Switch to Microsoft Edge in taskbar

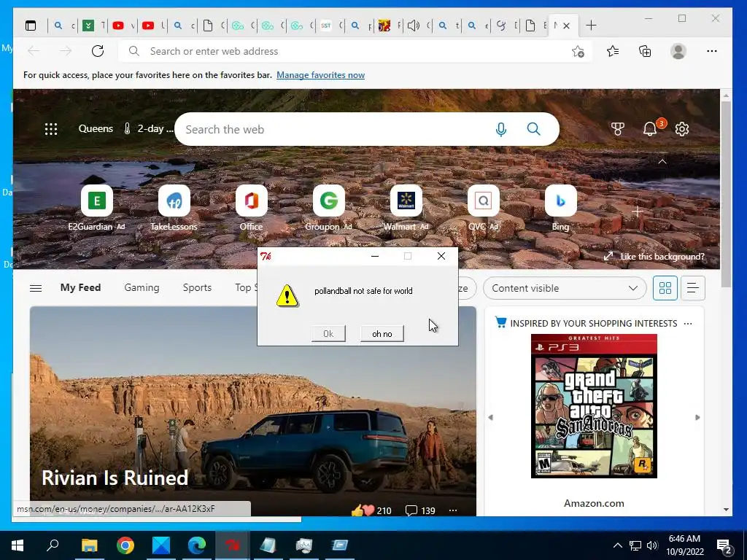pyautogui.click(x=197, y=545)
